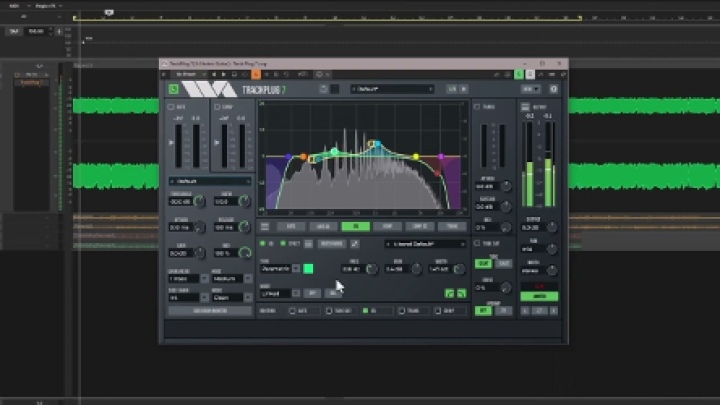Open the compressor Default preset dropdown
The width and height of the screenshot is (720, 405).
[x=210, y=181]
